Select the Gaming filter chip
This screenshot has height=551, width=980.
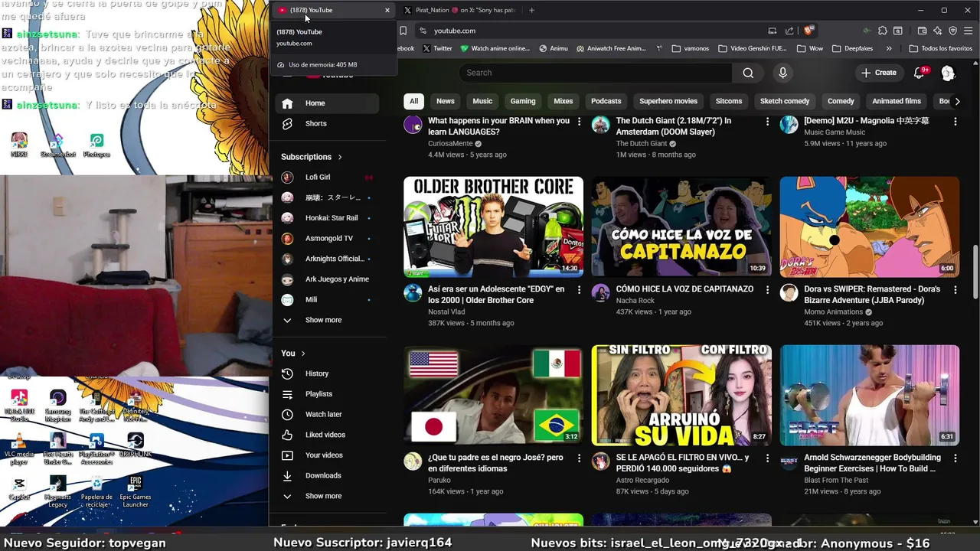coord(523,101)
